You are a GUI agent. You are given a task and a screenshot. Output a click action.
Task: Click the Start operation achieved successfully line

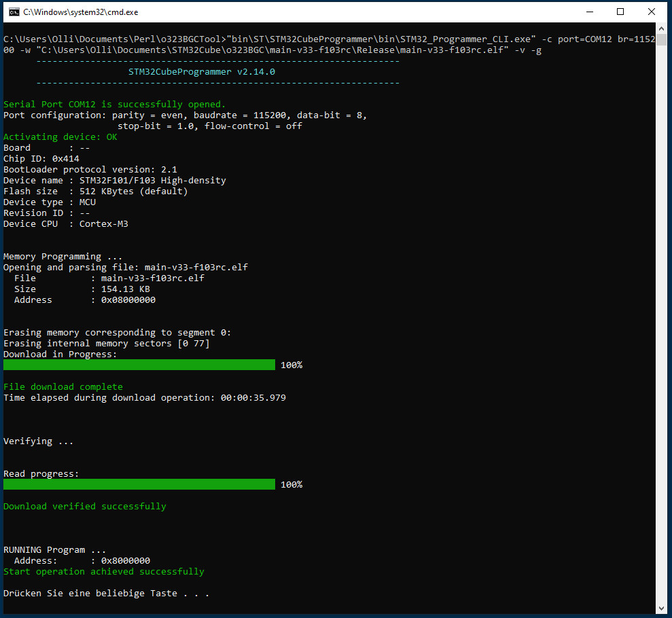click(x=104, y=572)
